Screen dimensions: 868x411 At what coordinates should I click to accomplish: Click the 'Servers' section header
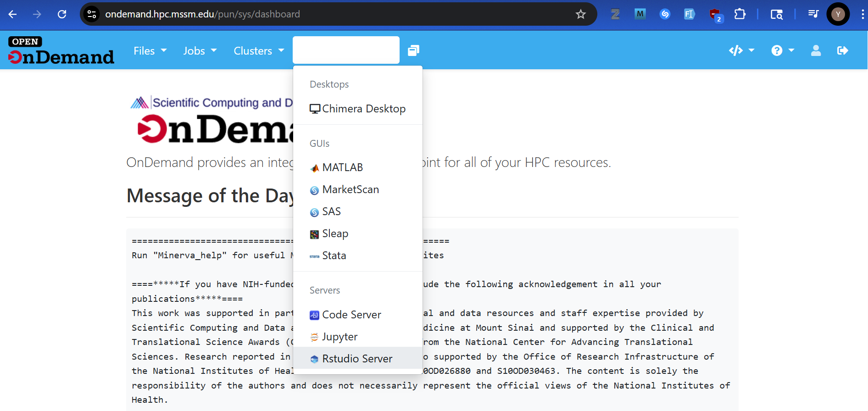(325, 290)
